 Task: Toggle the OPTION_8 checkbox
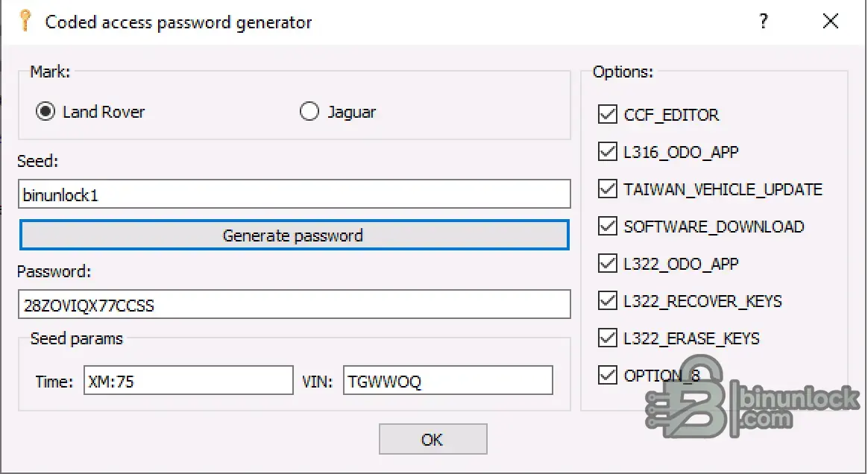point(607,376)
